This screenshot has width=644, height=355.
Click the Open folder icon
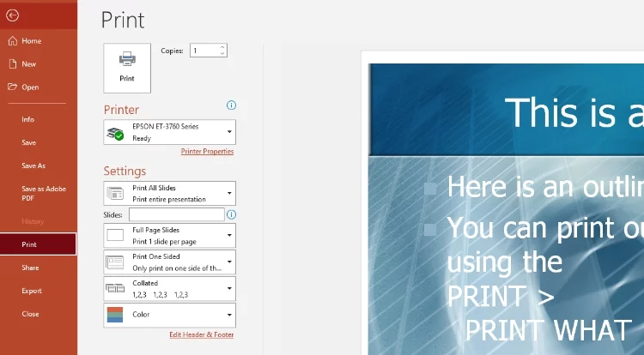coord(13,87)
